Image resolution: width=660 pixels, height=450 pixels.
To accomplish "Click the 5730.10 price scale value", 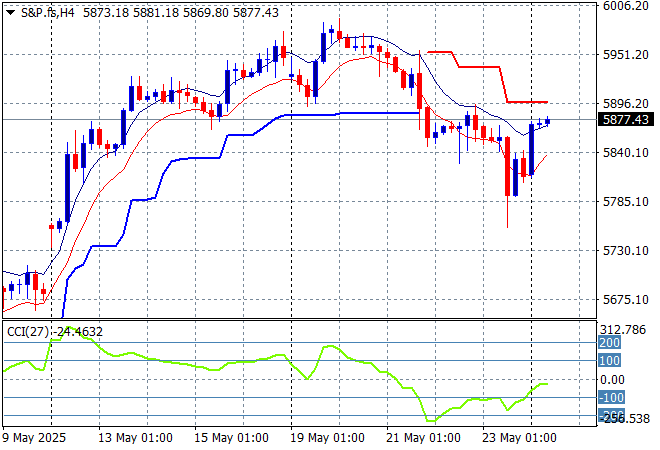I will (627, 251).
